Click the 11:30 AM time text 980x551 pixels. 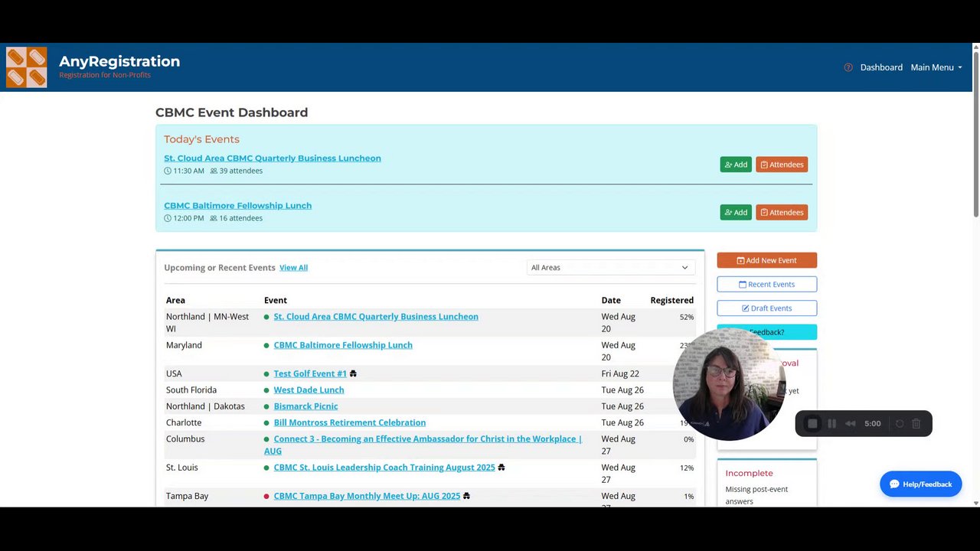188,171
